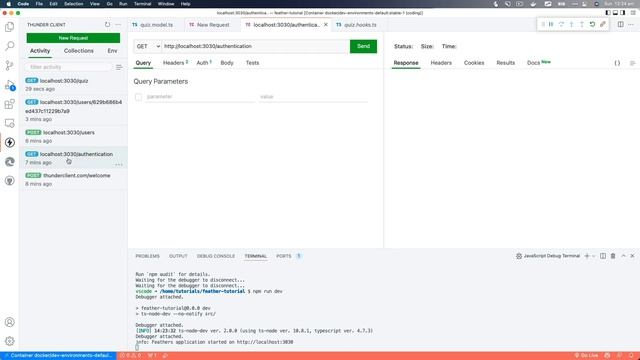Open Thunder Client sidebar more actions
This screenshot has width=640, height=360.
(x=118, y=24)
